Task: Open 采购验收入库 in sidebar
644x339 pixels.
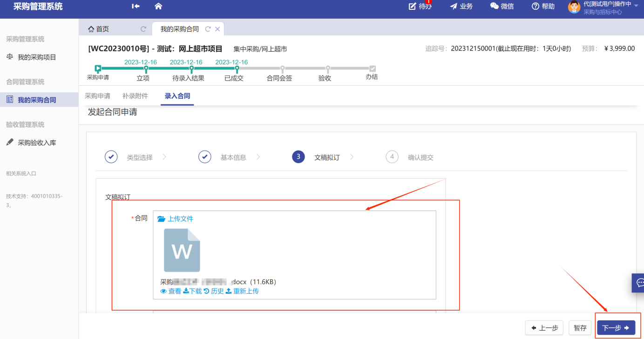Action: click(37, 143)
